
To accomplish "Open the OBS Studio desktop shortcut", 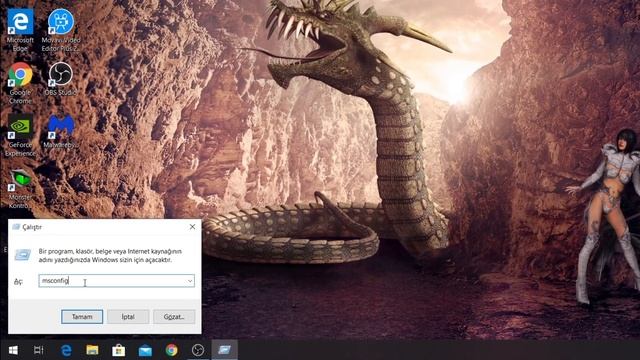I will pyautogui.click(x=60, y=79).
